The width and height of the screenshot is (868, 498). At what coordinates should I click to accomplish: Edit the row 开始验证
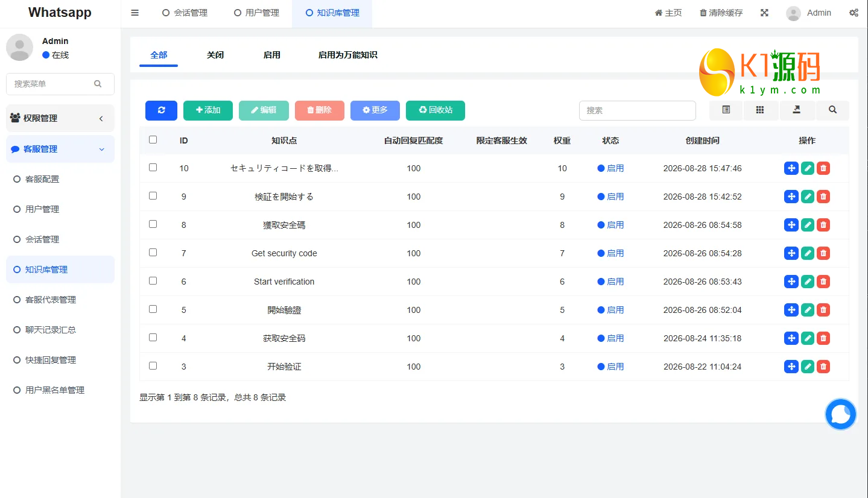click(x=808, y=367)
